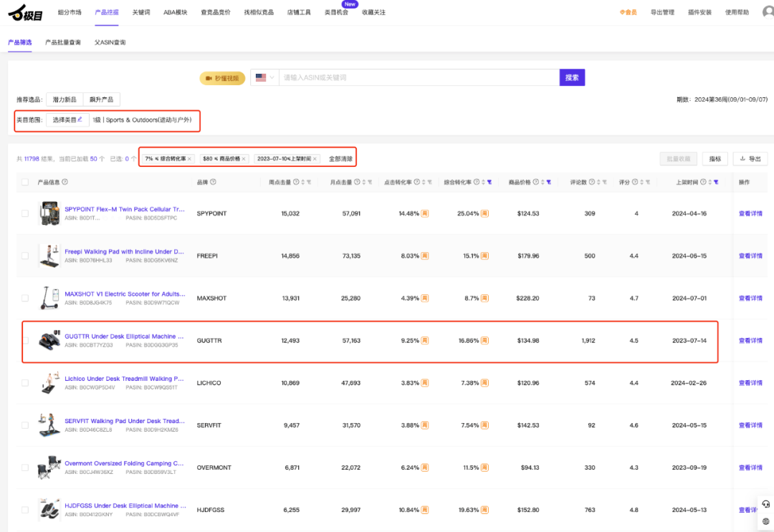
Task: Click the purple 搜索 button
Action: 572,77
